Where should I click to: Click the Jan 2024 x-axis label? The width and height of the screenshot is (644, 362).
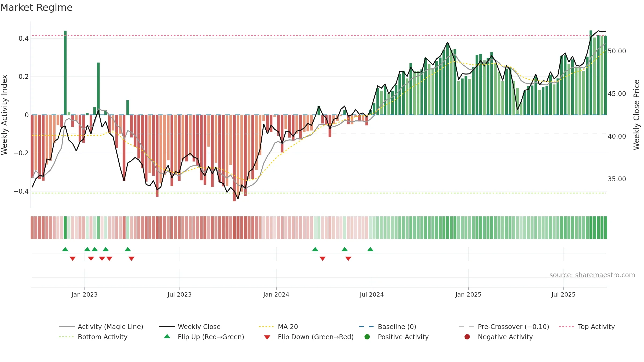[x=276, y=295]
